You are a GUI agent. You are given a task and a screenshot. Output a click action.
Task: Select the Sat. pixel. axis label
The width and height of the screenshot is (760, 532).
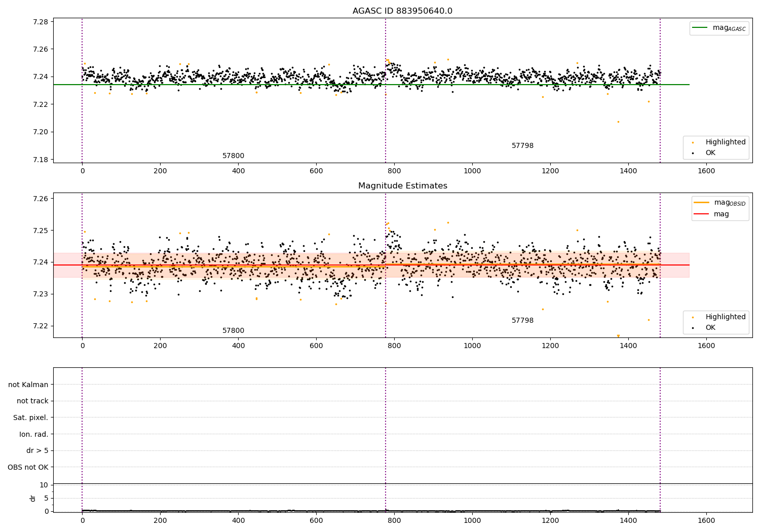point(31,418)
